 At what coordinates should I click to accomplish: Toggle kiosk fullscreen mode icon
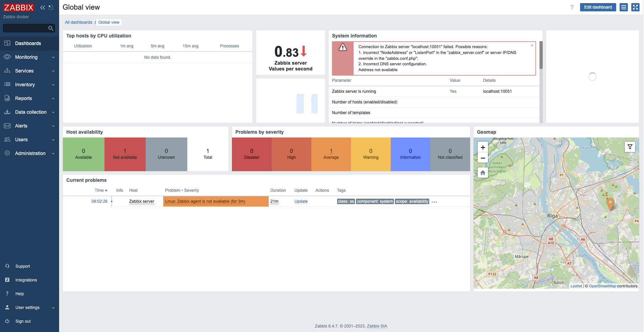click(x=635, y=7)
